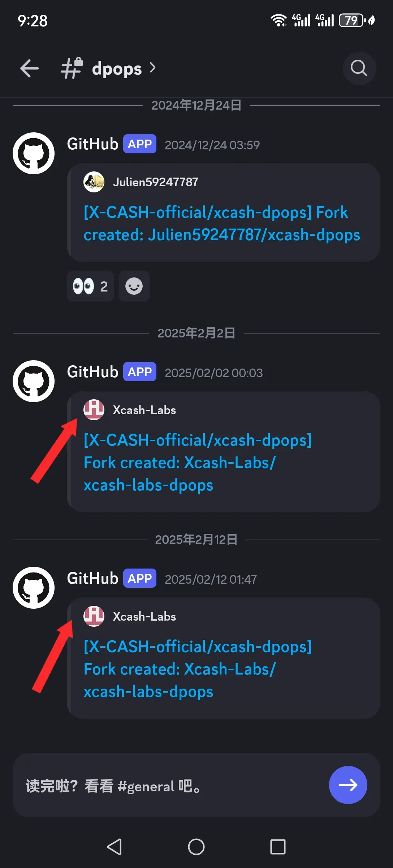The image size is (393, 868).
Task: Tap GitHub avatar on the 2025/02/02 message
Action: (x=34, y=381)
